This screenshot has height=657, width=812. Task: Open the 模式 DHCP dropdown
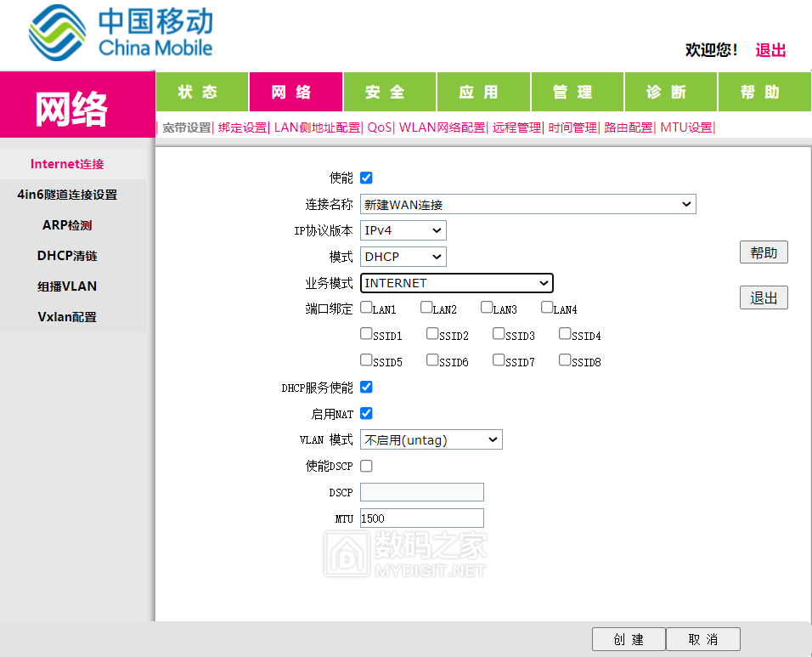(403, 257)
